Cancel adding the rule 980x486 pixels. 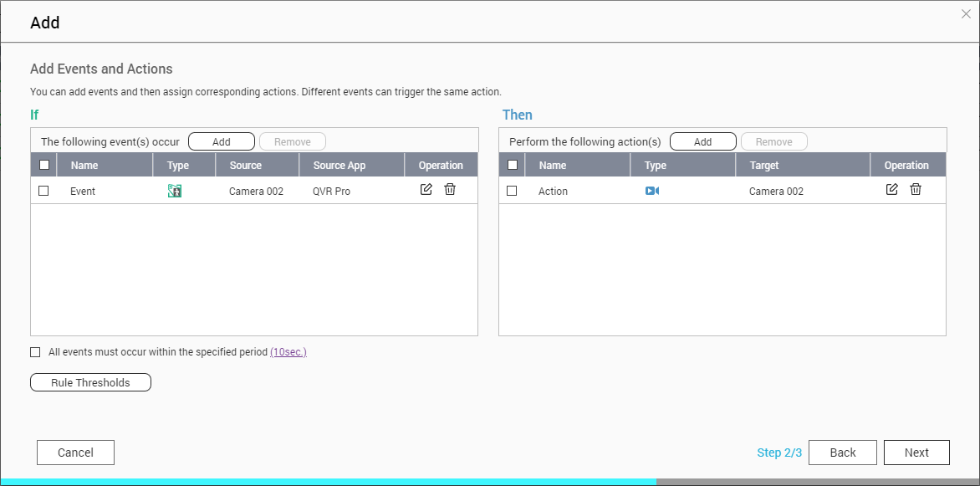click(x=75, y=453)
